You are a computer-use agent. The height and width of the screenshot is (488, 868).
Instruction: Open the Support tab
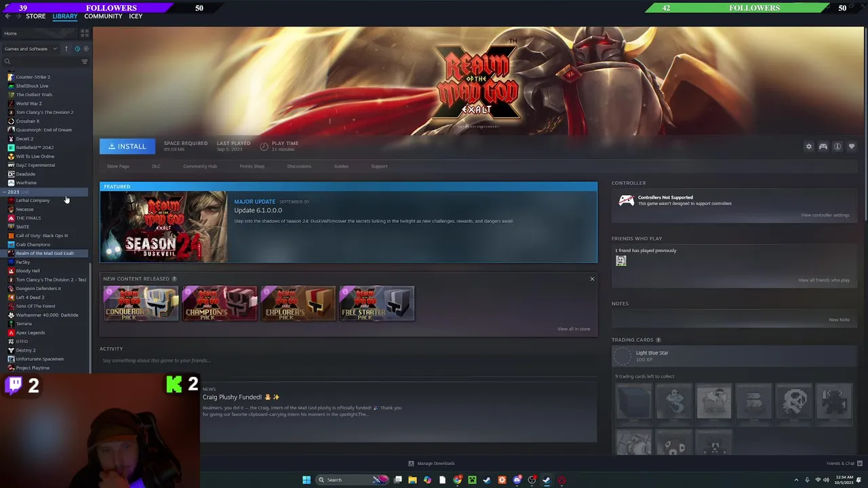click(379, 166)
